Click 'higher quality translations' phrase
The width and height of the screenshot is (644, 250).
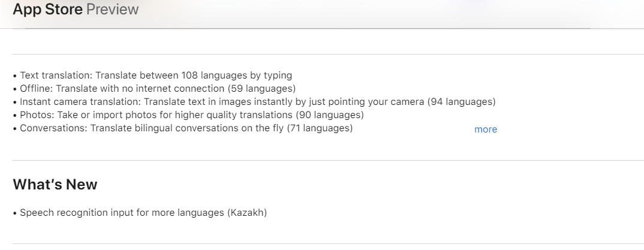pos(231,115)
